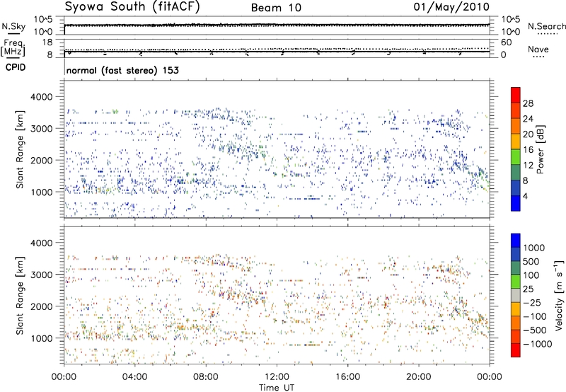The image size is (566, 392).
Task: Pick the red top segment of Power colorbar
Action: pyautogui.click(x=516, y=95)
